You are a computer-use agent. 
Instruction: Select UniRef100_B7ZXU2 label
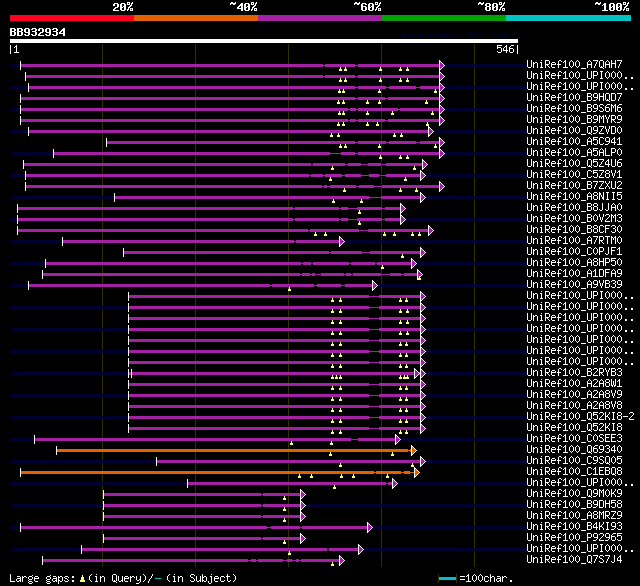click(574, 186)
